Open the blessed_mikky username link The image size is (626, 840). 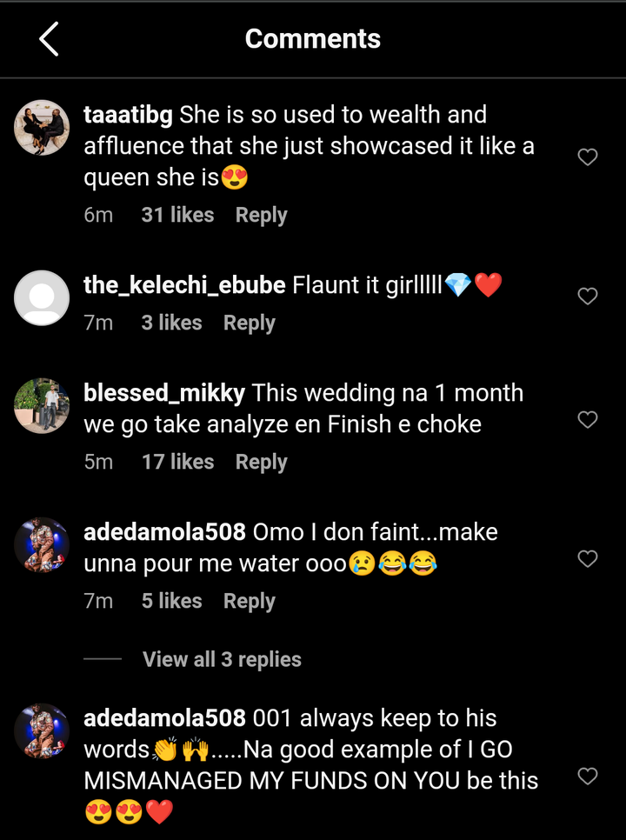165,393
